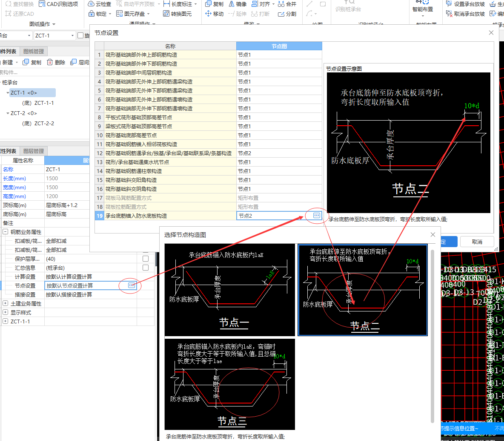The height and width of the screenshot is (441, 504).
Task: Open 锁定 dropdown arrow
Action: [x=110, y=14]
